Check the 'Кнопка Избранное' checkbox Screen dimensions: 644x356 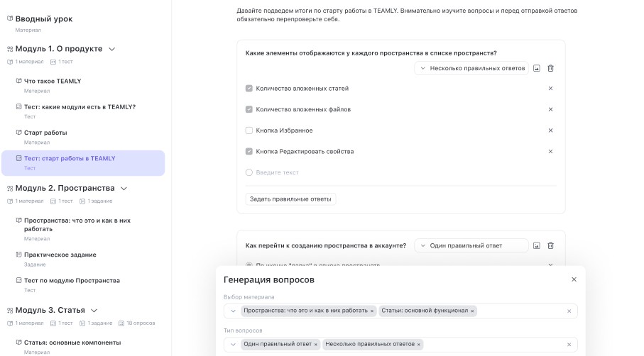[x=249, y=130]
